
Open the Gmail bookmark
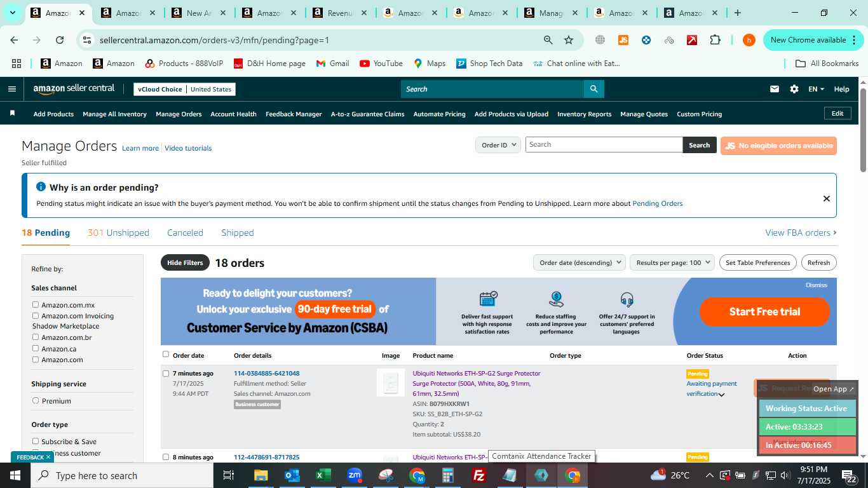coord(332,64)
